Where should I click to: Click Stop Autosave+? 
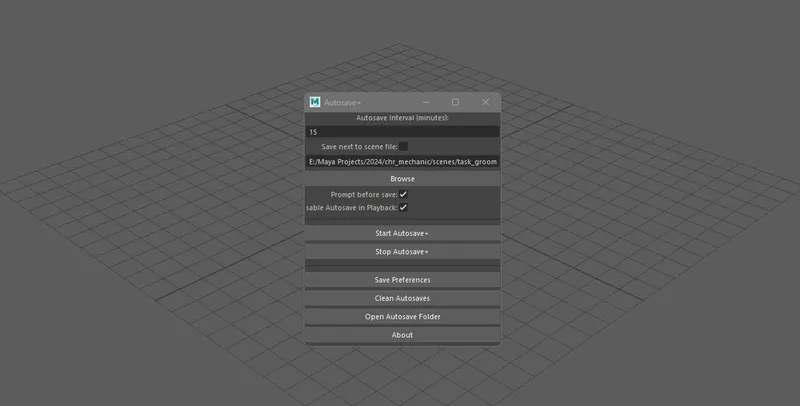point(402,251)
